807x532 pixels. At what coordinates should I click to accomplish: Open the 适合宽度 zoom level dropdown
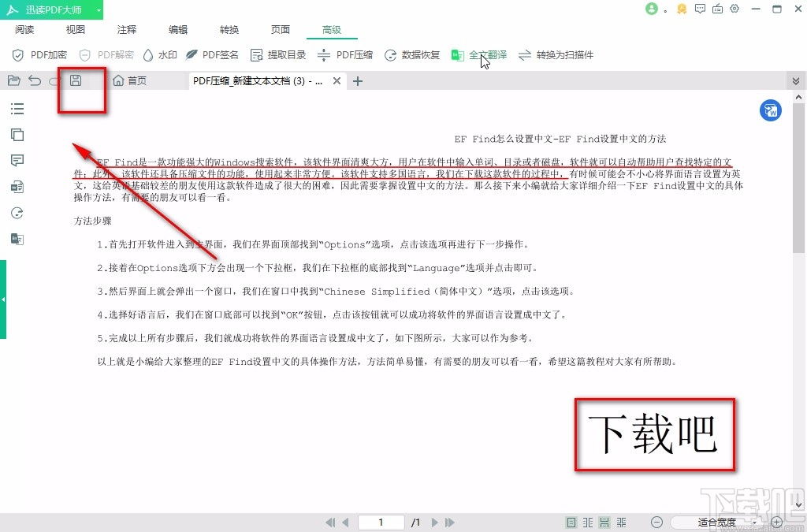[x=717, y=522]
